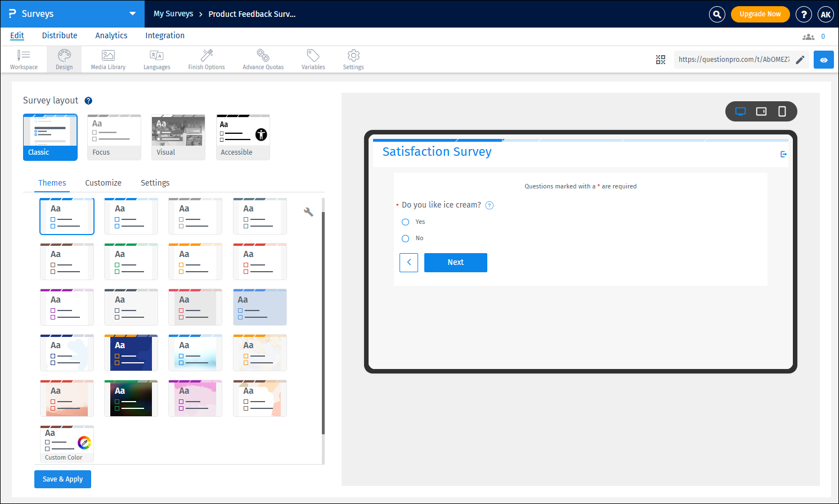Open the Media Library panel
This screenshot has width=839, height=504.
[107, 59]
